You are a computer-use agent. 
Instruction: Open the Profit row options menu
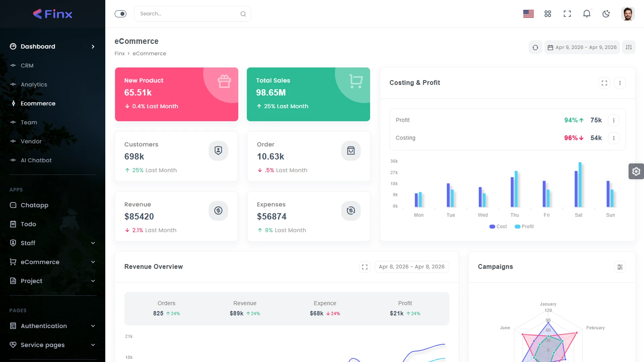614,120
